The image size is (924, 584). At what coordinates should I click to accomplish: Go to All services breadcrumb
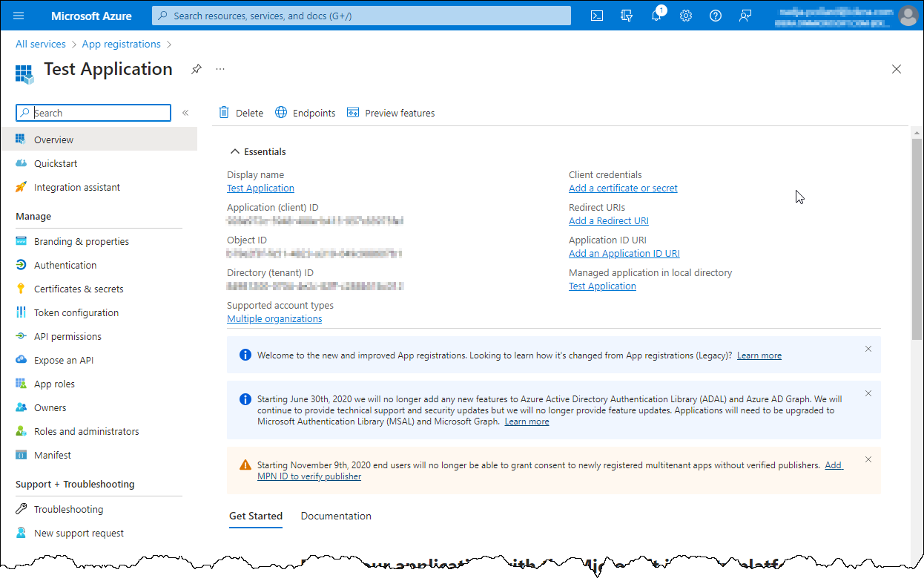(x=41, y=44)
